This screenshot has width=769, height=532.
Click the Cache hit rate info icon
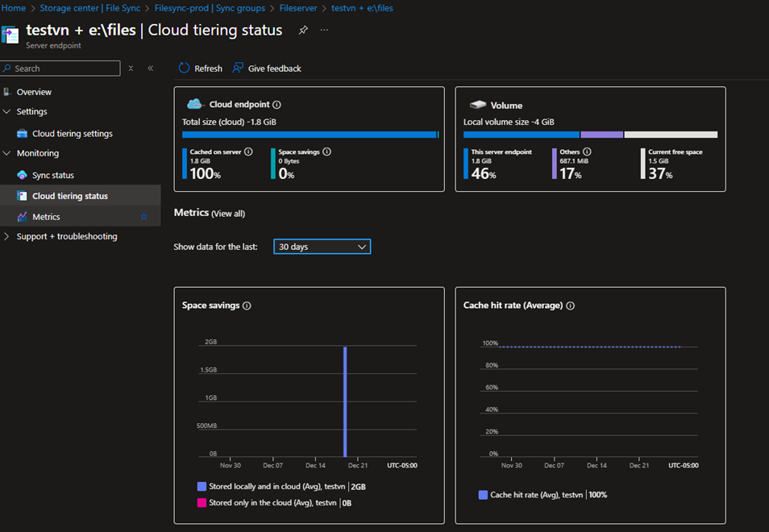pos(571,306)
